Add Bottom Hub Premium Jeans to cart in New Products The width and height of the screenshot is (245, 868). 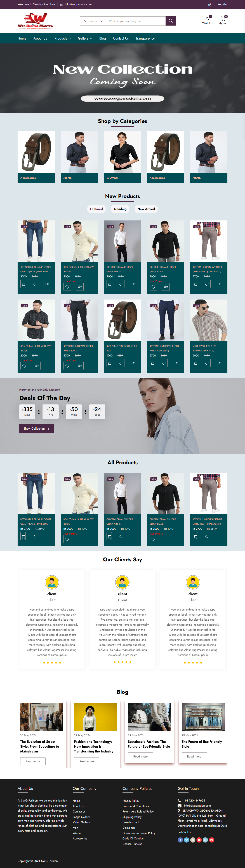[23, 284]
